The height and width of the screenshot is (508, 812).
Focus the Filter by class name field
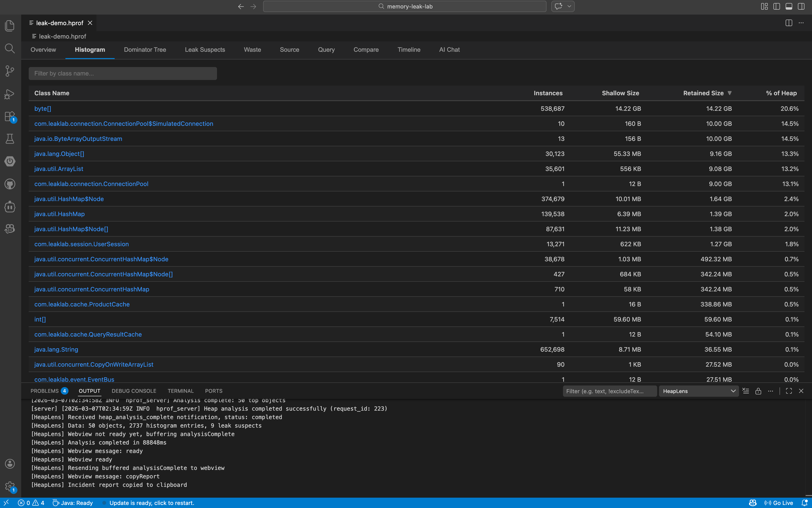click(x=123, y=74)
